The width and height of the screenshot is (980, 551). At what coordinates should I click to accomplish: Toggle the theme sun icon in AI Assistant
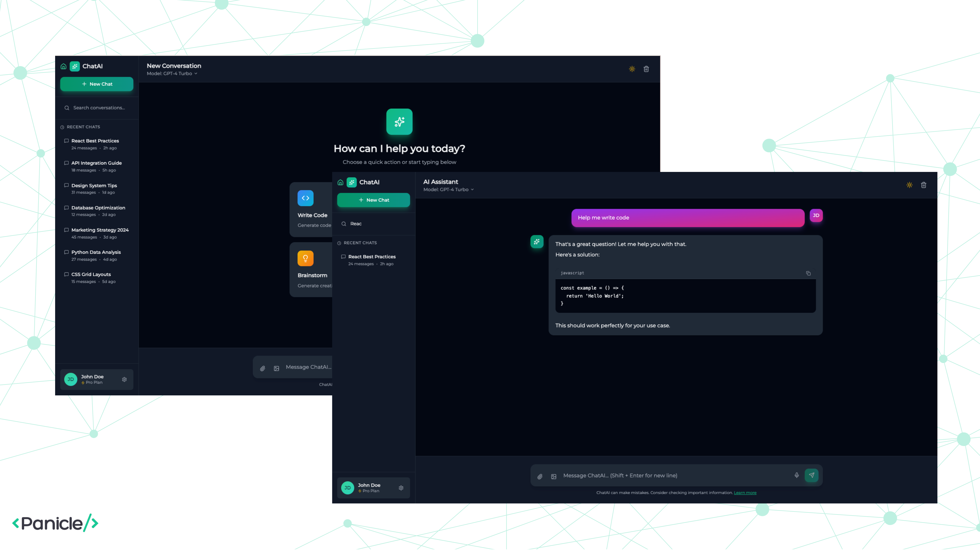[x=909, y=185]
